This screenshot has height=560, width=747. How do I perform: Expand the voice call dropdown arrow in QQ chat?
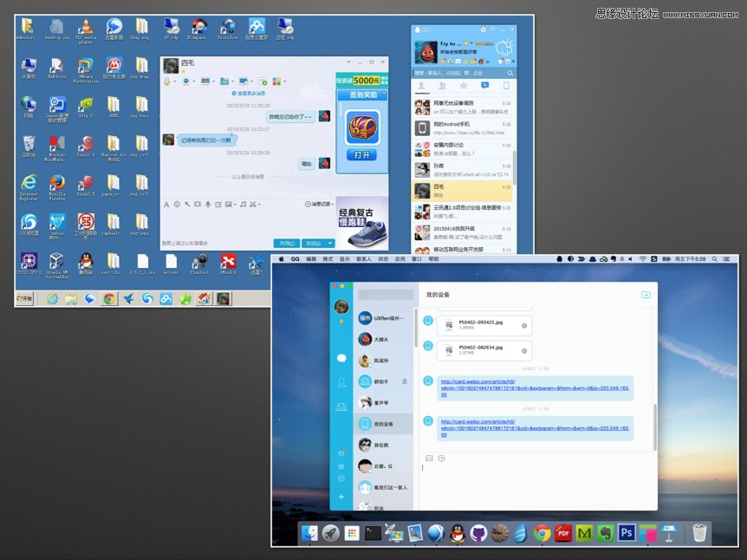coord(175,81)
